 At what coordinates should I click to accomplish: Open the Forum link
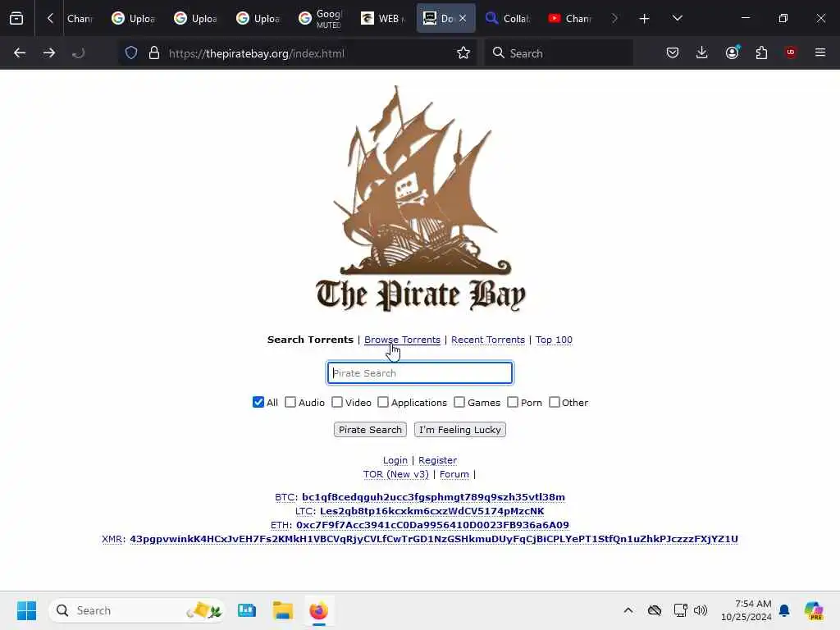[x=454, y=474]
